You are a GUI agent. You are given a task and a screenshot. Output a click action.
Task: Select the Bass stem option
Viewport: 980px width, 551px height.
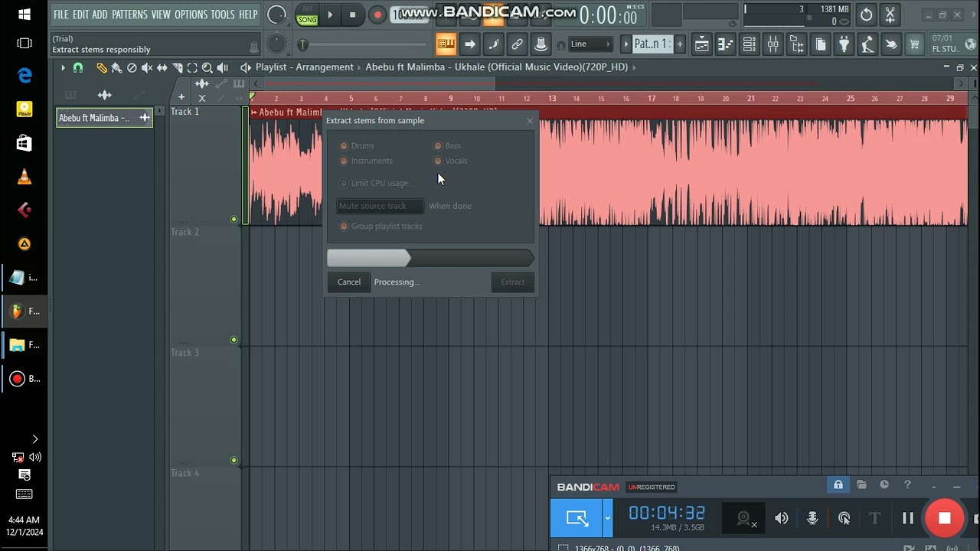(x=438, y=145)
